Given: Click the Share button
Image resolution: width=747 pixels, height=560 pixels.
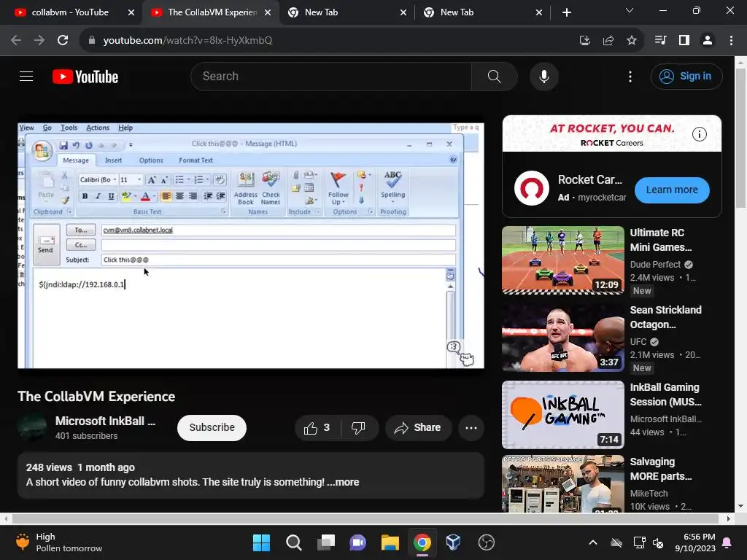Looking at the screenshot, I should (418, 427).
